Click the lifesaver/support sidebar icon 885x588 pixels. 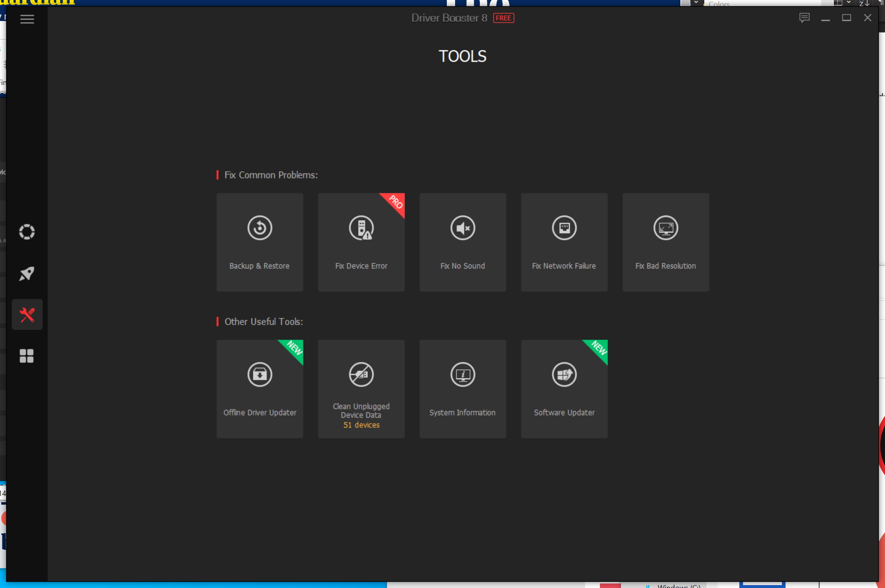[28, 231]
